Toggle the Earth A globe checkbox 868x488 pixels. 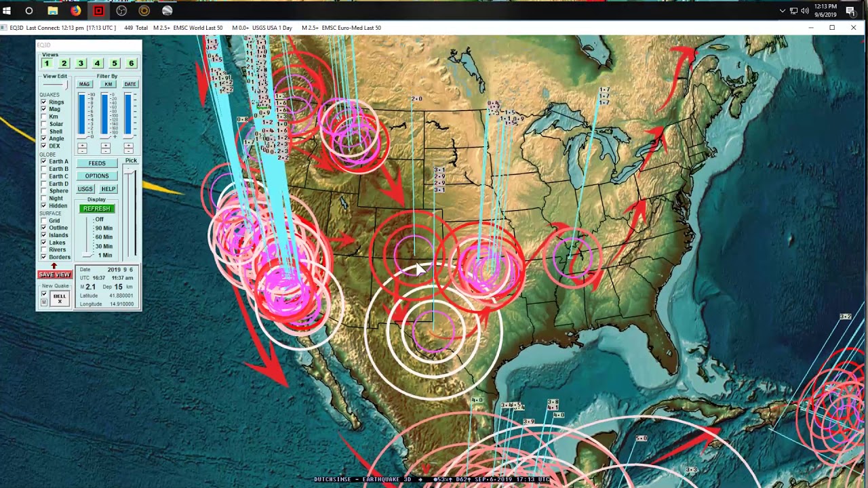point(43,161)
